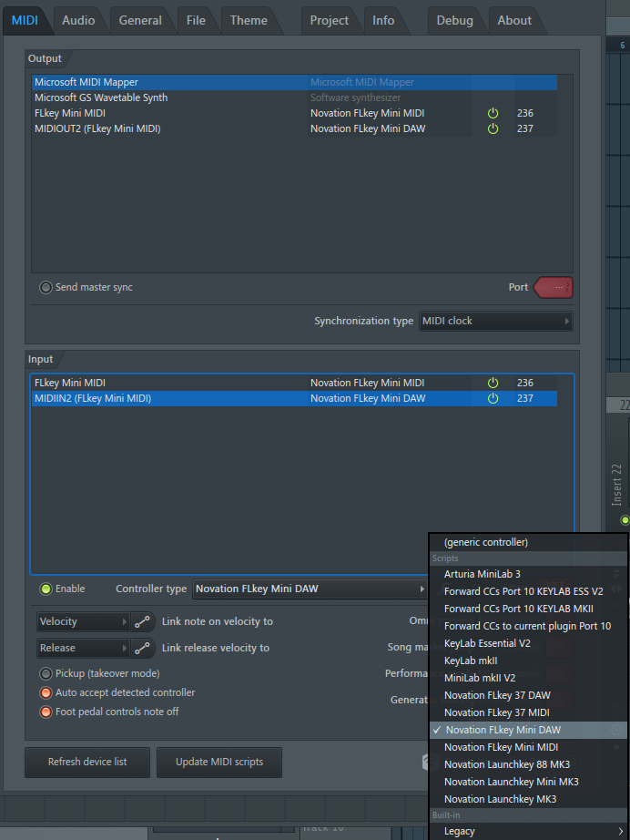Toggle power icon for MIDIIN2 input row
Viewport: 630px width, 840px height.
(493, 398)
